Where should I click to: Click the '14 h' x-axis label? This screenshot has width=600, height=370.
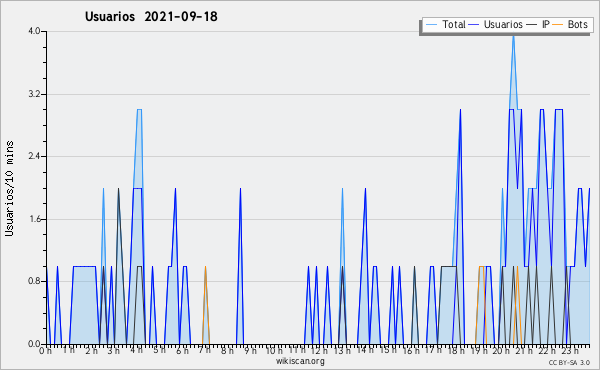365,350
